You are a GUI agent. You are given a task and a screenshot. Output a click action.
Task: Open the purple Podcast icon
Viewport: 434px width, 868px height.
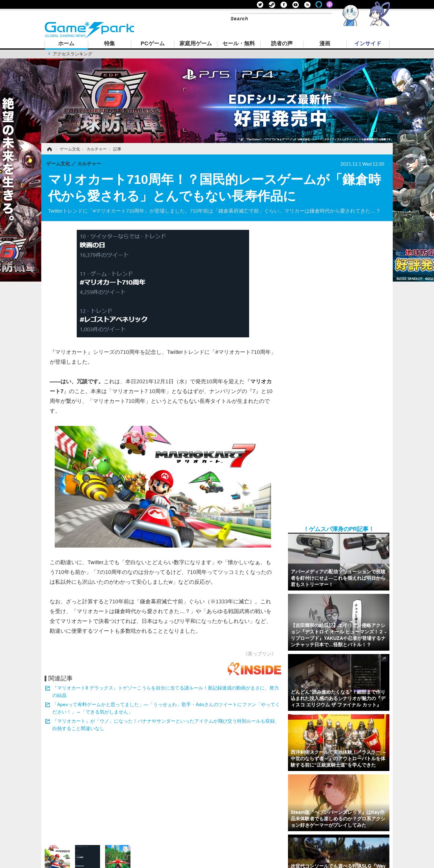tap(330, 4)
